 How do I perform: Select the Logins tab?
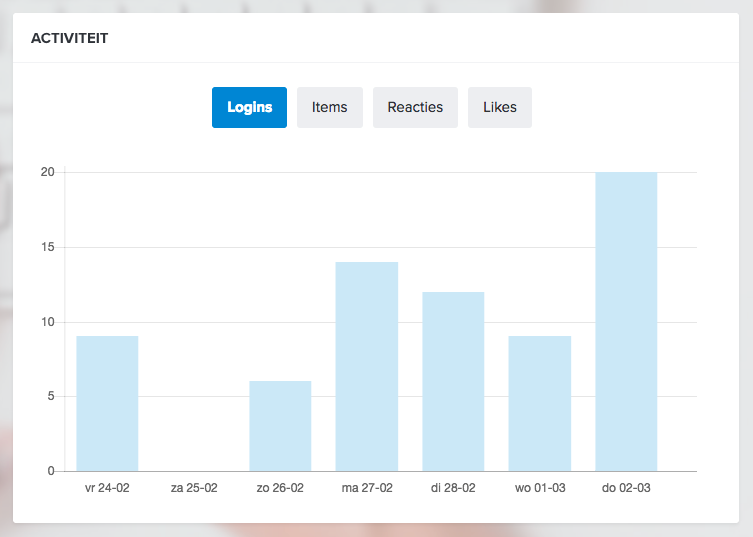249,107
